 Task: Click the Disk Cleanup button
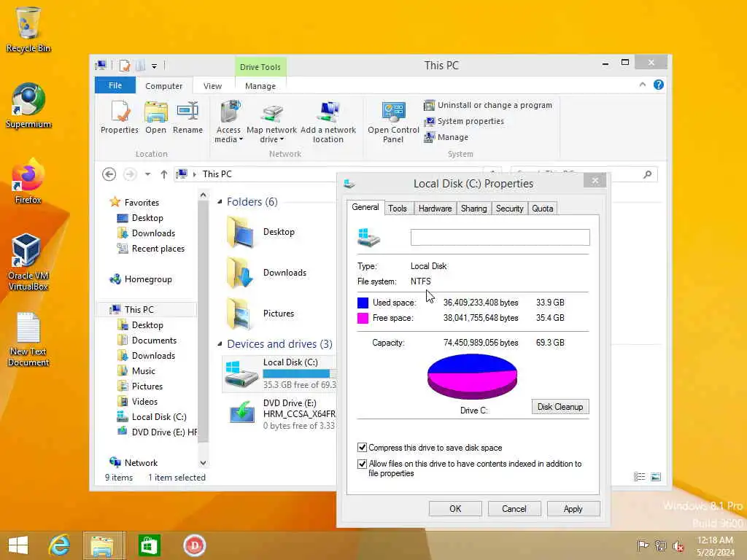point(560,407)
